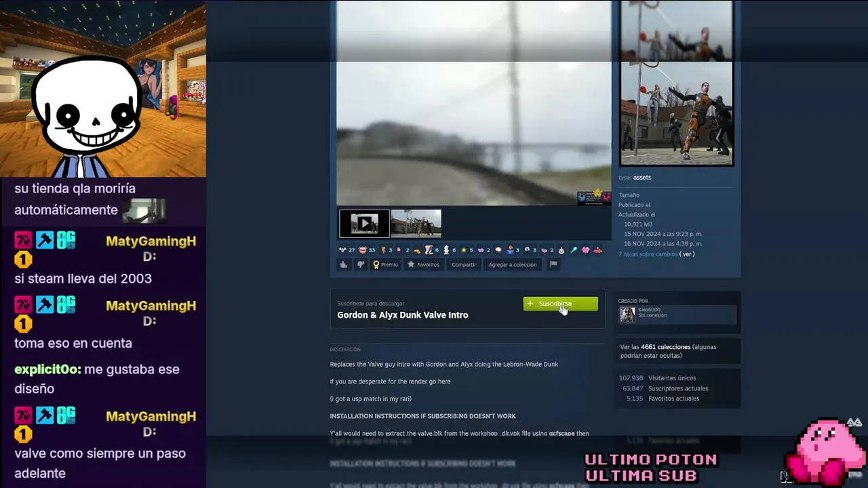View the 4661 colecciones link

click(665, 347)
